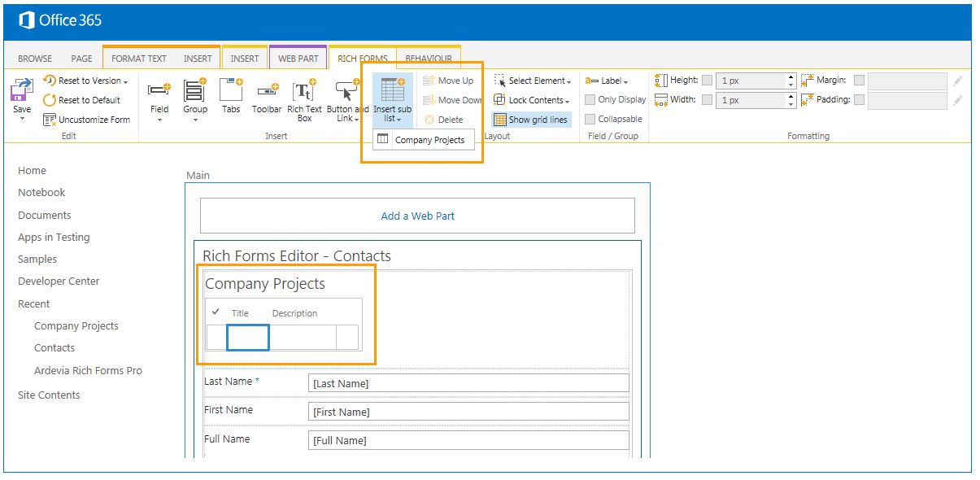This screenshot has height=480, width=980.
Task: Click the Button and Link icon
Action: [x=347, y=89]
